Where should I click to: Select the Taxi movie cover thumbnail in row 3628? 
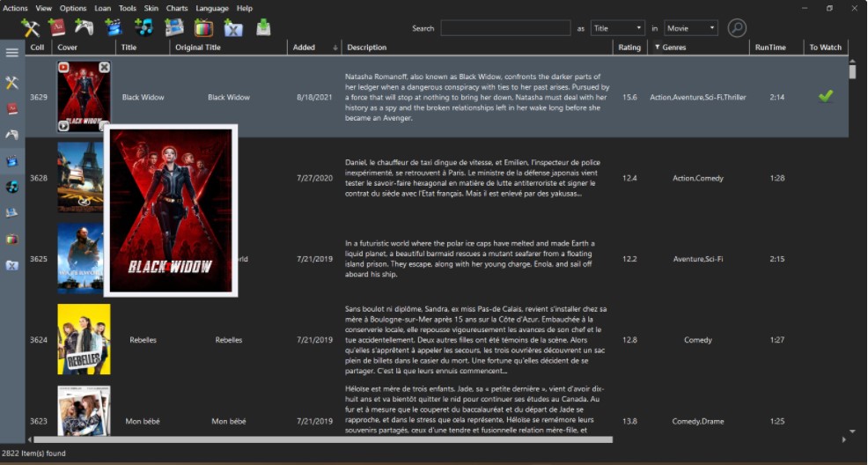(x=80, y=178)
